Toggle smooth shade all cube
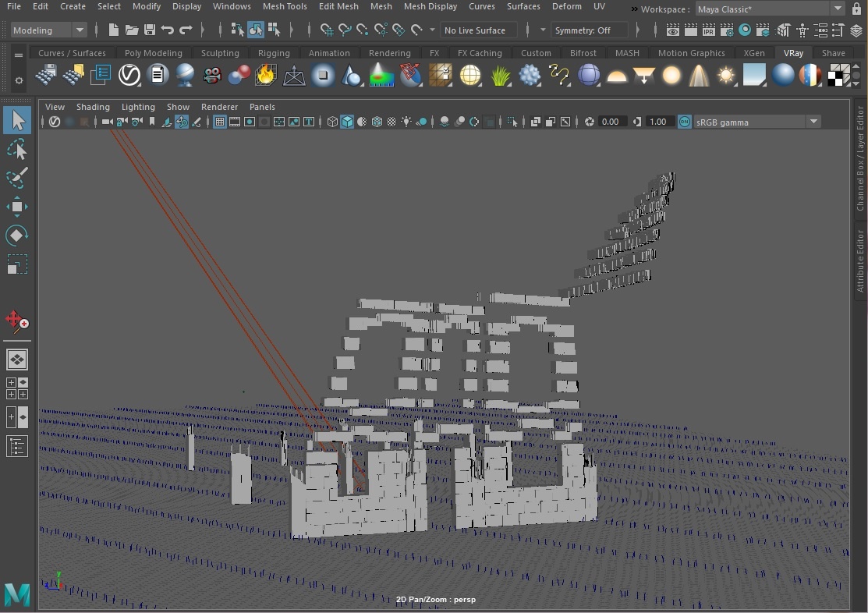This screenshot has height=613, width=868. pyautogui.click(x=347, y=122)
